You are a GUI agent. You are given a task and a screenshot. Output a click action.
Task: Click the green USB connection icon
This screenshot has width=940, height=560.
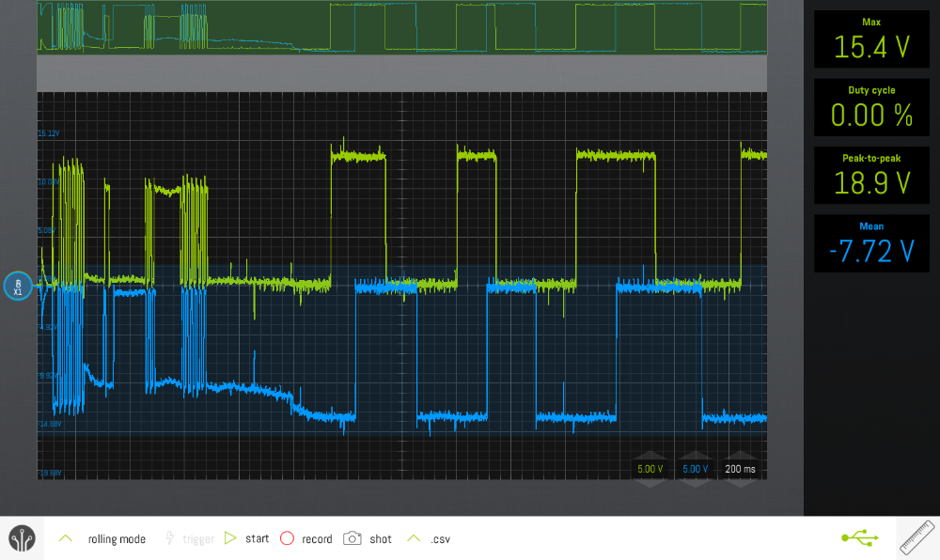(x=860, y=537)
